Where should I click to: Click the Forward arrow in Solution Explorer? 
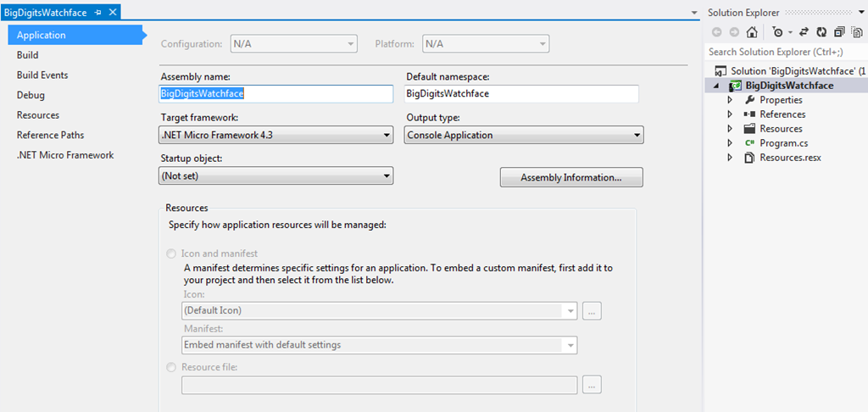(734, 32)
